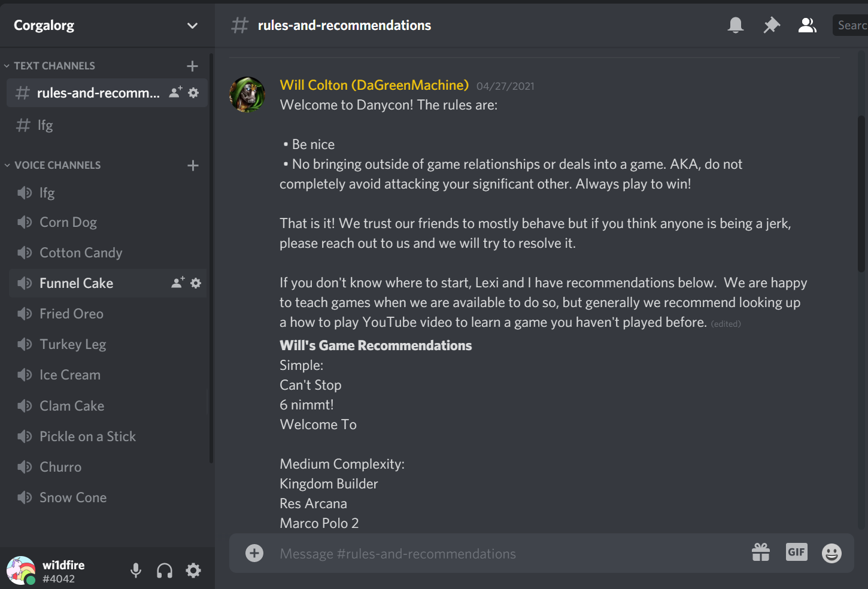Show pinned messages with pin icon
The width and height of the screenshot is (868, 589).
pos(772,25)
